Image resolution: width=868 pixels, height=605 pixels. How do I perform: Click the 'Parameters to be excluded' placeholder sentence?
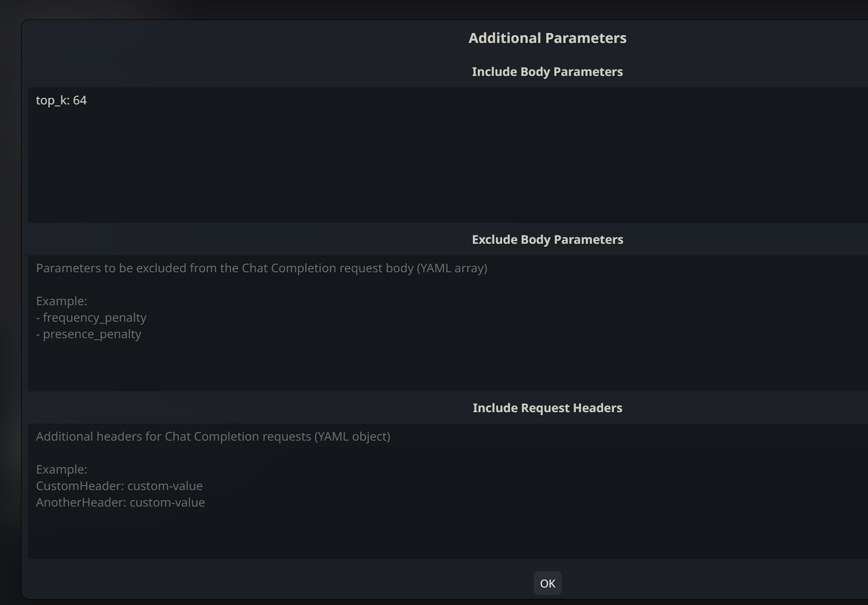262,268
